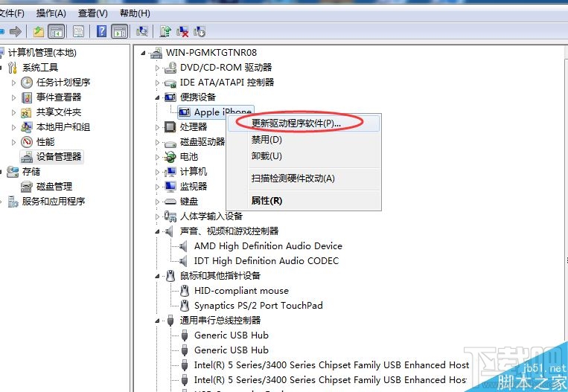The image size is (568, 392).
Task: Click the 处理器 processor icon
Action: [170, 127]
